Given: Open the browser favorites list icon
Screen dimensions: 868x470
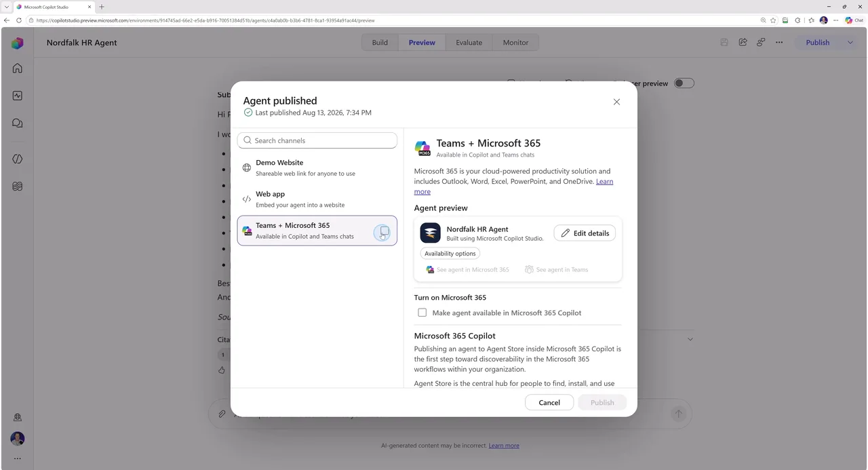Looking at the screenshot, I should coord(811,20).
